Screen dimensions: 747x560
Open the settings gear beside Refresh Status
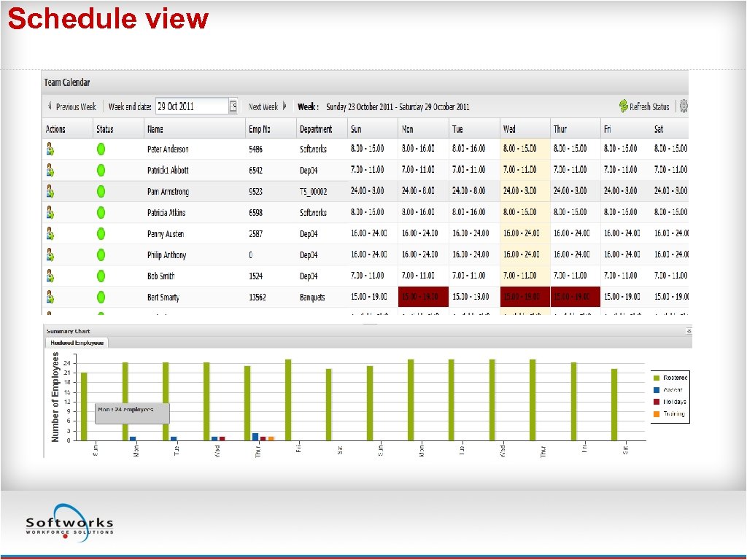click(684, 106)
